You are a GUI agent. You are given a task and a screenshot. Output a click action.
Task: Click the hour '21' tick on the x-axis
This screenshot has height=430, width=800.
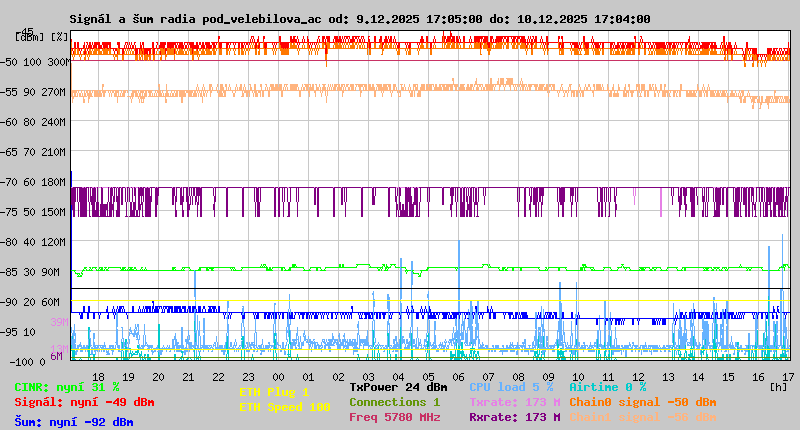click(x=188, y=377)
